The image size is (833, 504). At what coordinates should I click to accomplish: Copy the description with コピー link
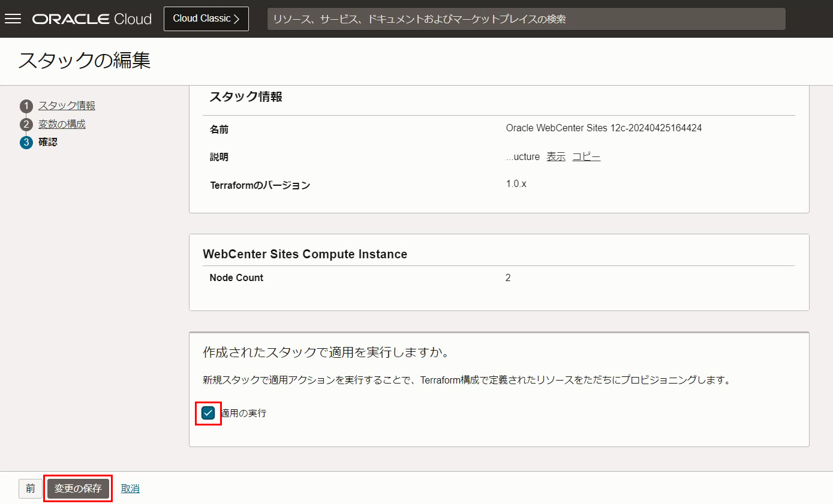click(586, 156)
